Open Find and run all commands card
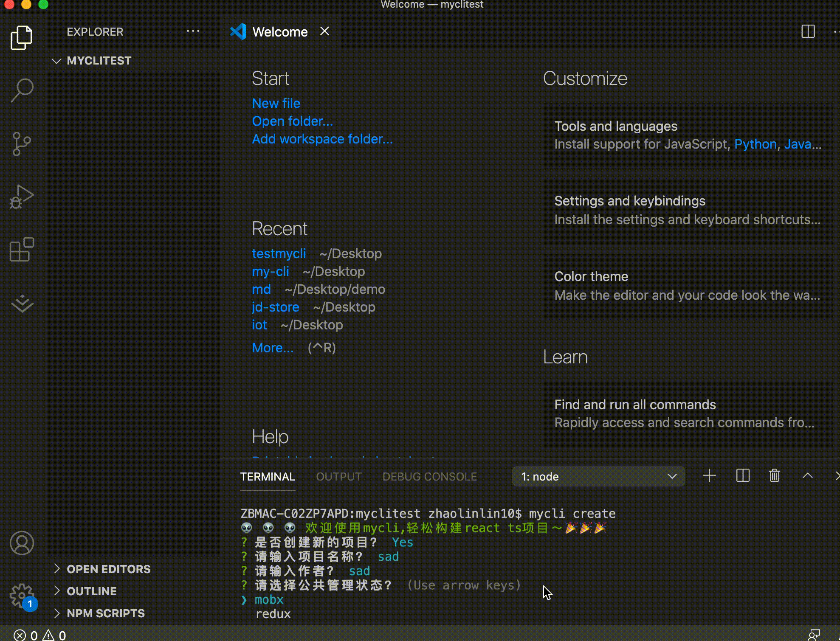 click(688, 414)
